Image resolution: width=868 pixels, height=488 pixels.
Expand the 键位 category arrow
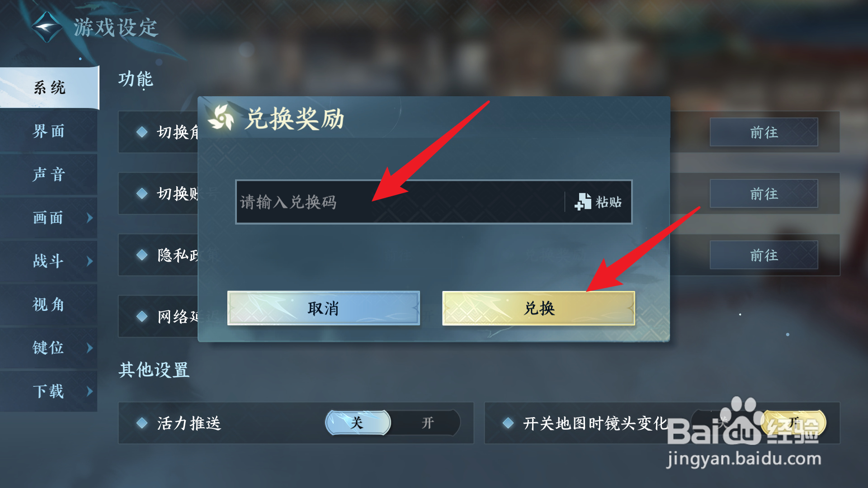pos(90,348)
